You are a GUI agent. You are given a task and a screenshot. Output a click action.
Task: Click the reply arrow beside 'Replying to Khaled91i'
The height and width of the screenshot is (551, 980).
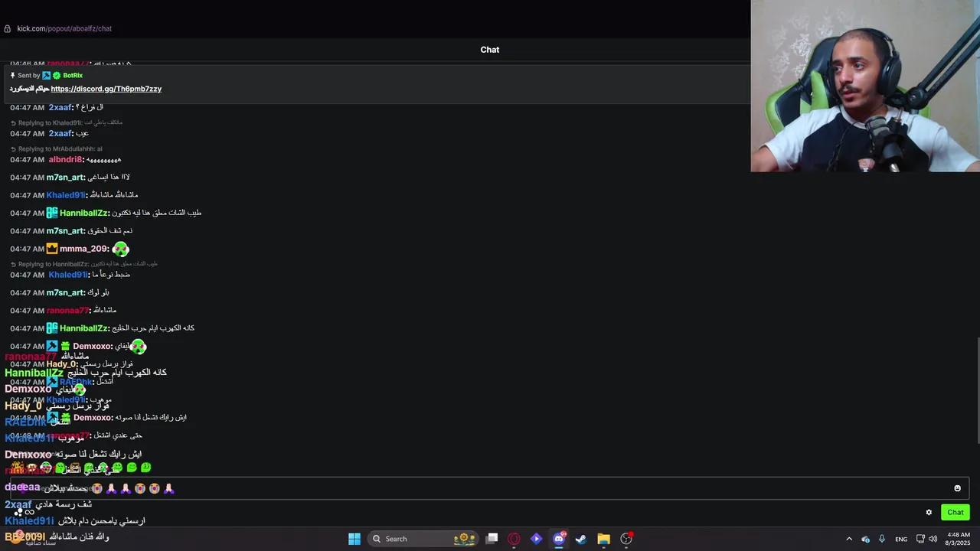pos(13,122)
